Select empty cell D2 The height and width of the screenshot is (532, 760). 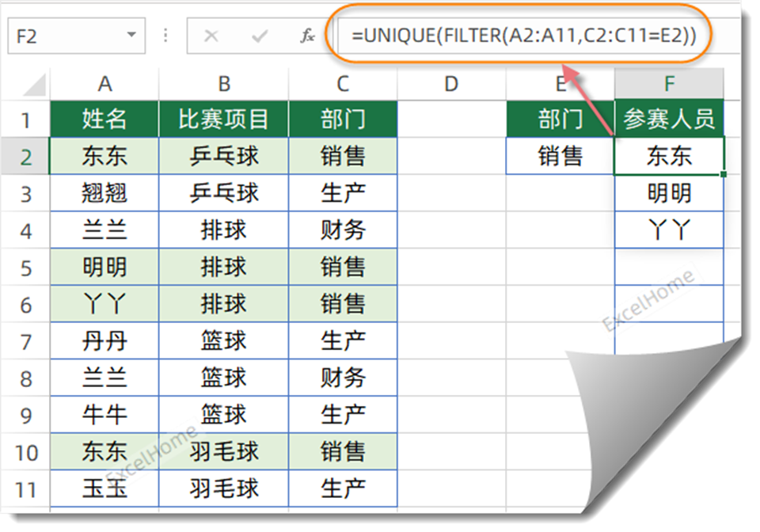pos(451,156)
